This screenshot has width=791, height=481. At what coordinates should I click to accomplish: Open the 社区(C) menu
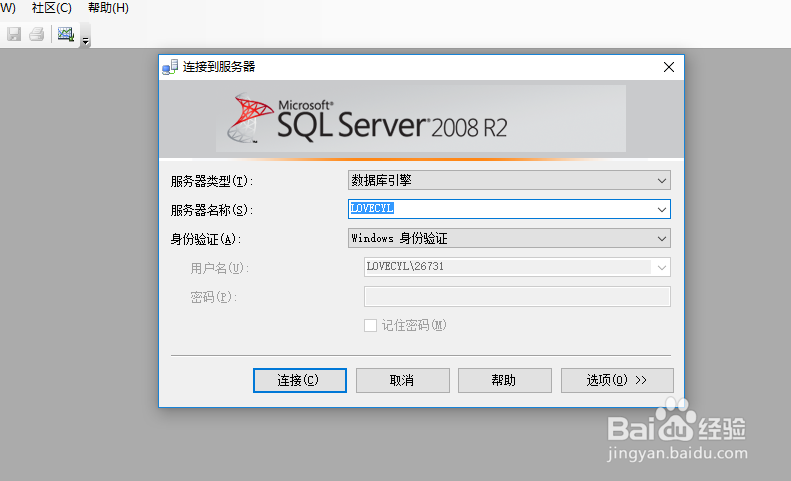pos(51,8)
